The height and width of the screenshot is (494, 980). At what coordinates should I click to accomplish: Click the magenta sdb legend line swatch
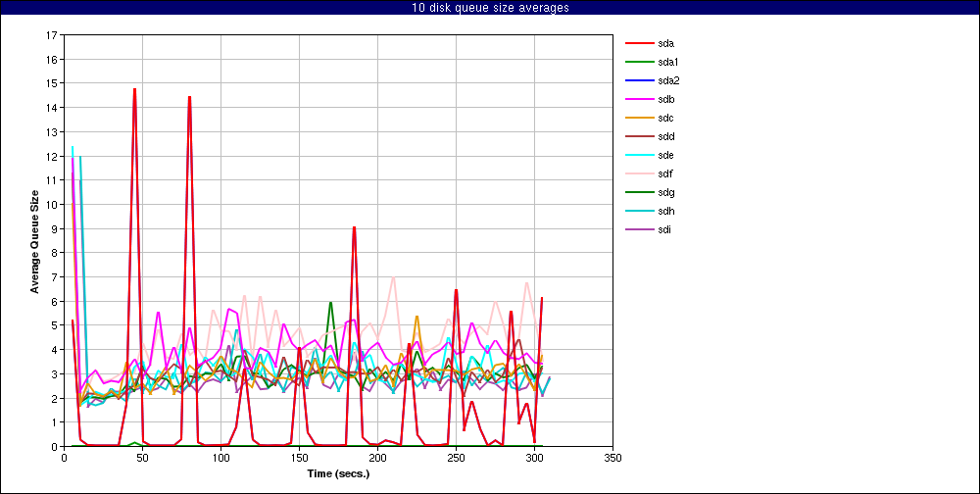[x=639, y=99]
